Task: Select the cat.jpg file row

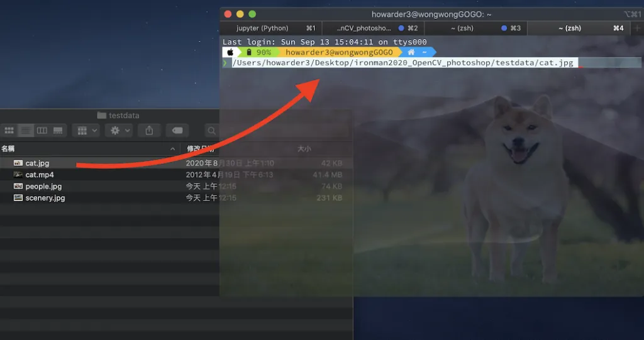Action: 176,163
